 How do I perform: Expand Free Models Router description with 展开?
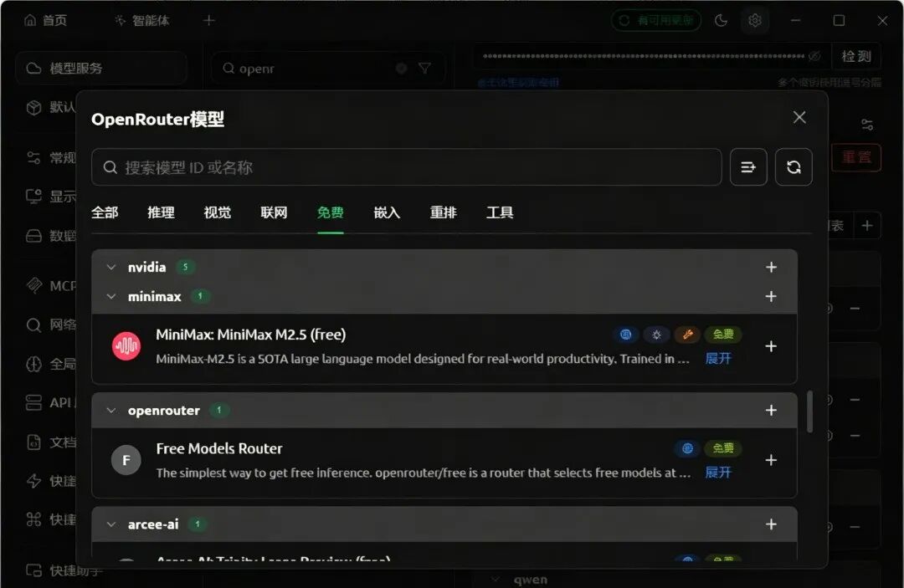tap(718, 473)
